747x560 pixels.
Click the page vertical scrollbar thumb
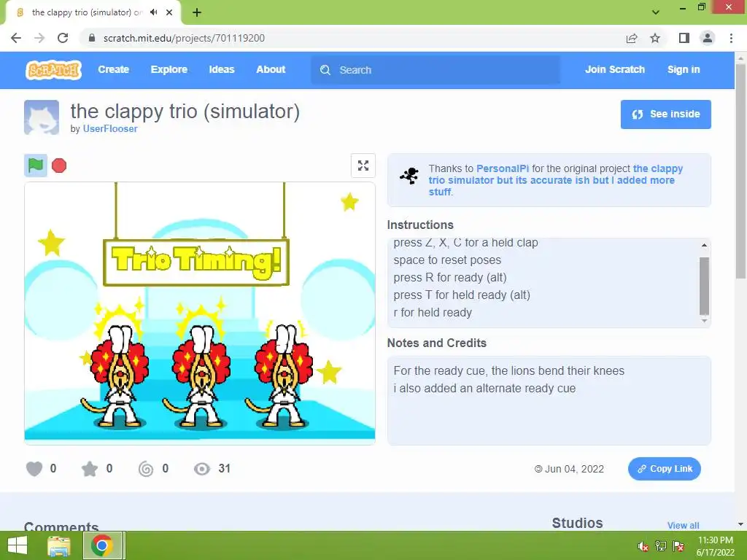point(740,171)
